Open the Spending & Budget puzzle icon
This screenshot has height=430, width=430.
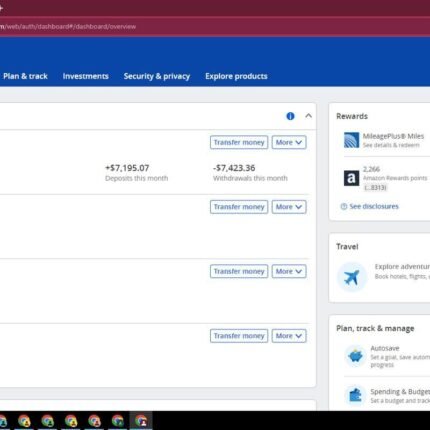355,395
